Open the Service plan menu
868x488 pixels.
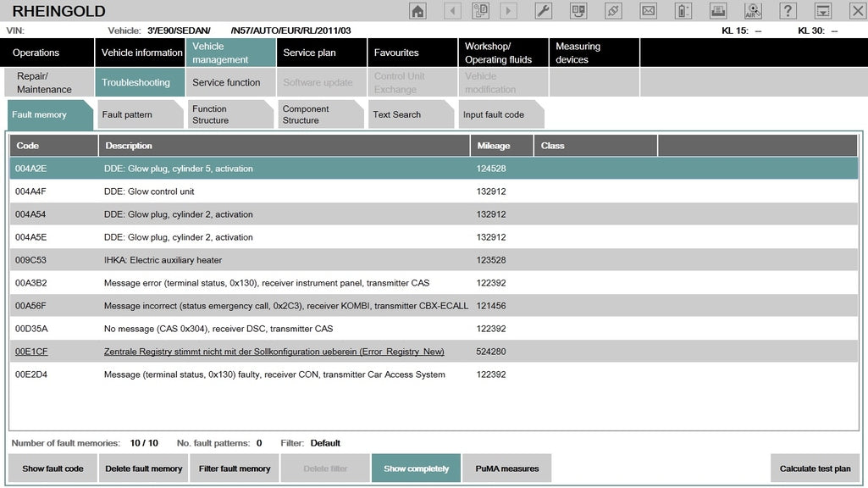321,52
